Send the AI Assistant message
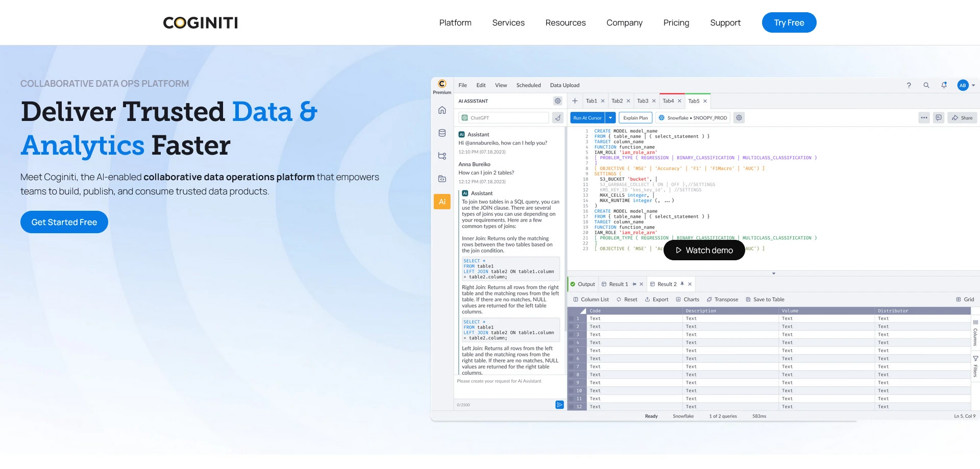Viewport: 980px width, 469px height. point(559,405)
